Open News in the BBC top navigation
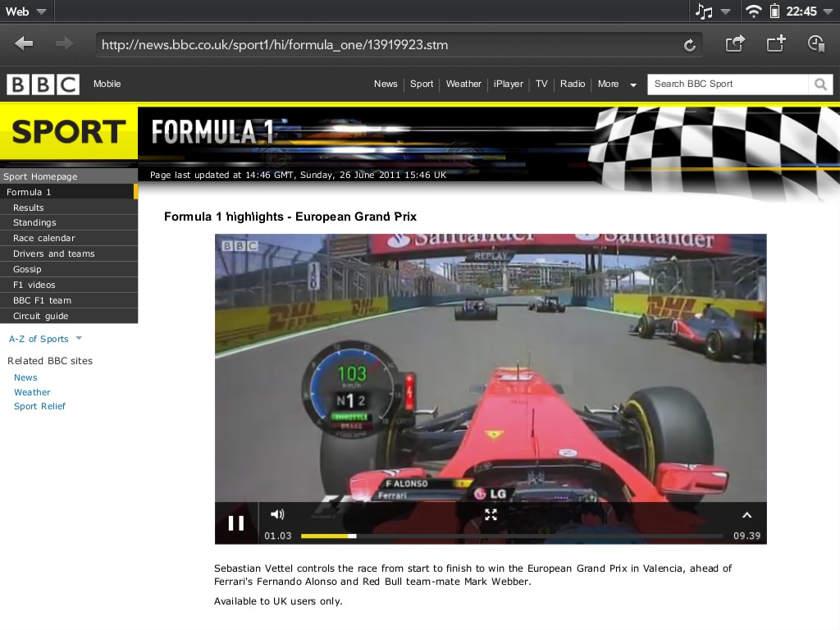The width and height of the screenshot is (840, 630). [x=386, y=84]
